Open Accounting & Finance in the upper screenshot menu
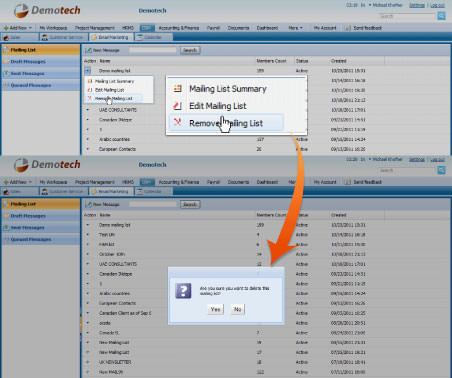The image size is (452, 378). (x=179, y=28)
